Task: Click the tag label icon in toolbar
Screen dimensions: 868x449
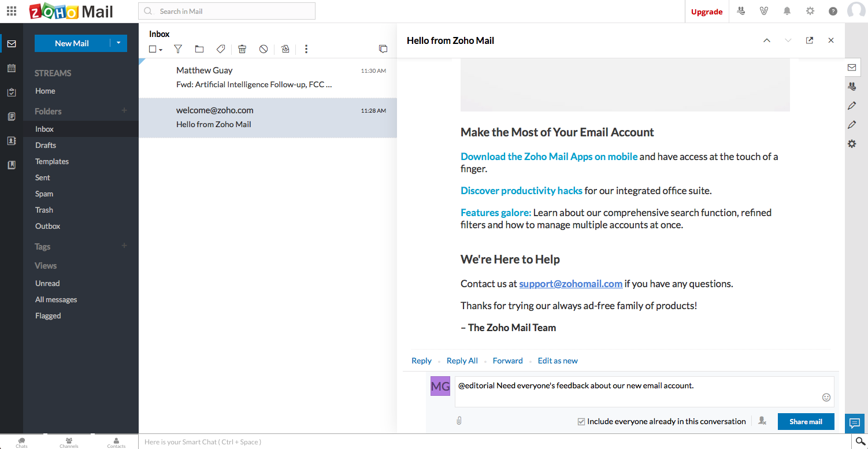Action: click(221, 49)
